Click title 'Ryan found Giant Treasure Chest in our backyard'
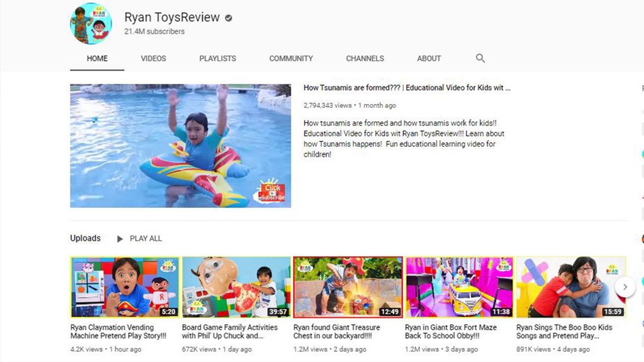This screenshot has height=362, width=644. 336,332
